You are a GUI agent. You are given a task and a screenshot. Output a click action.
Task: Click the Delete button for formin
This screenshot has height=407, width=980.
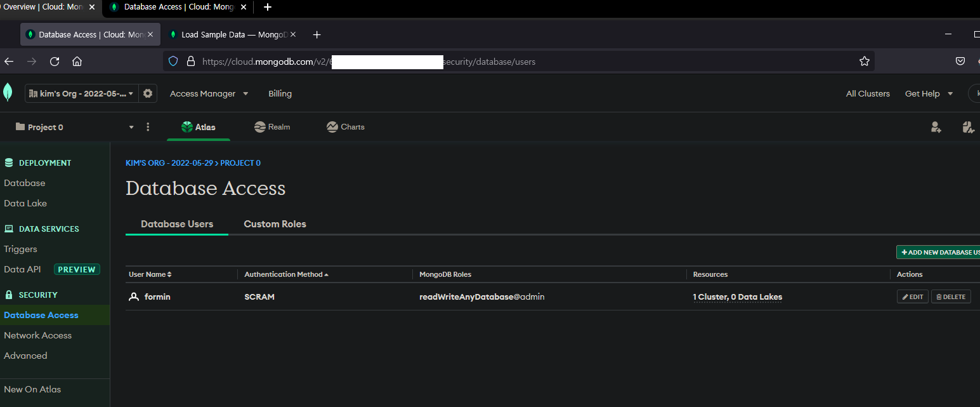coord(951,297)
